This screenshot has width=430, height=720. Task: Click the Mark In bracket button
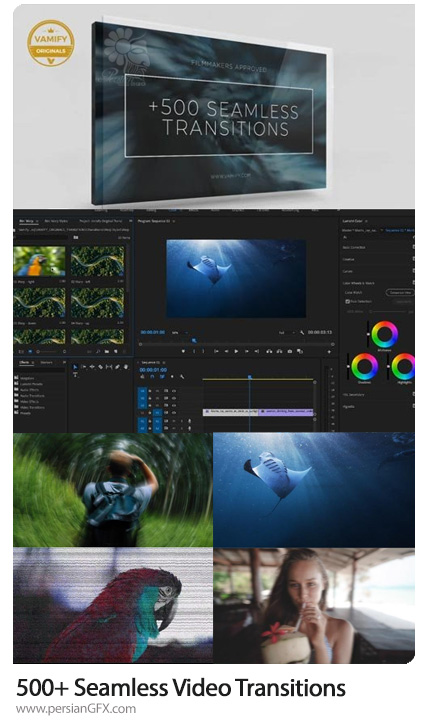click(194, 351)
